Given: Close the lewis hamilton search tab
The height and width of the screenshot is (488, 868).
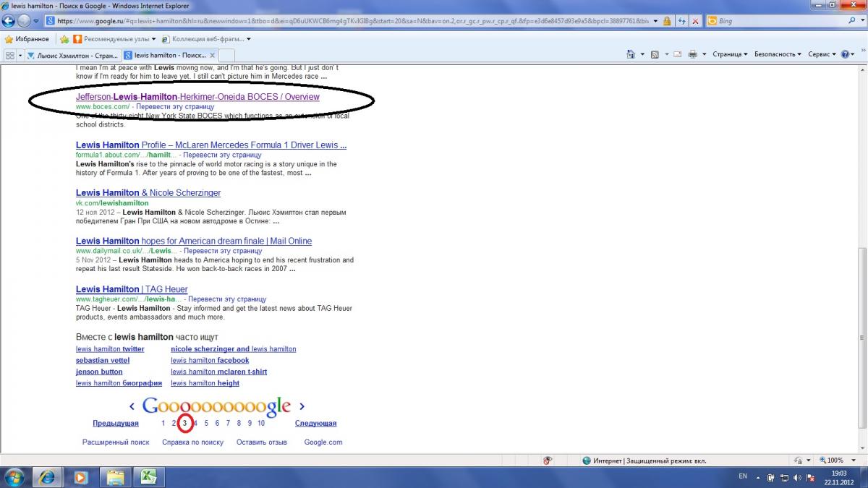Looking at the screenshot, I should point(212,55).
